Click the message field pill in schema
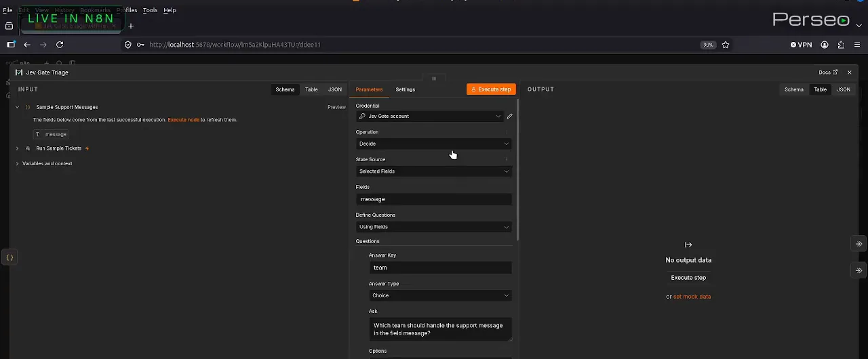Viewport: 868px width, 359px height. [51, 134]
